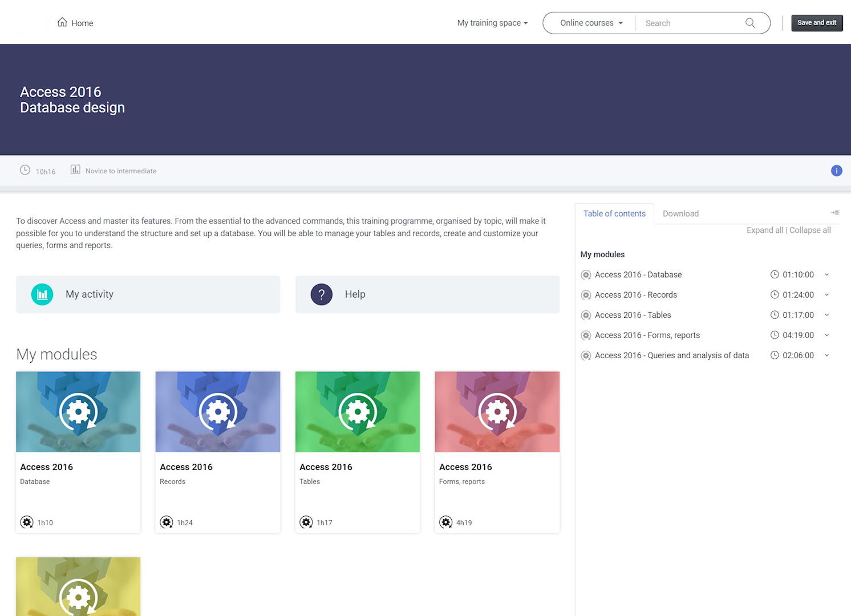This screenshot has height=616, width=851.
Task: Click the clock icon beside 01:17:00
Action: tap(775, 315)
